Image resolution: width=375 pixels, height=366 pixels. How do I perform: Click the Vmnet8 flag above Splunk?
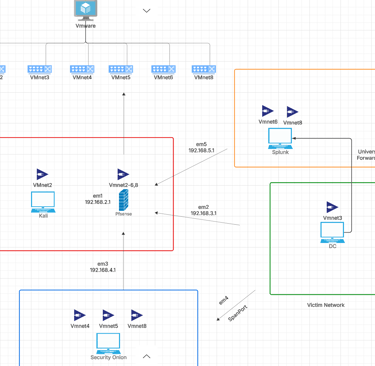292,112
